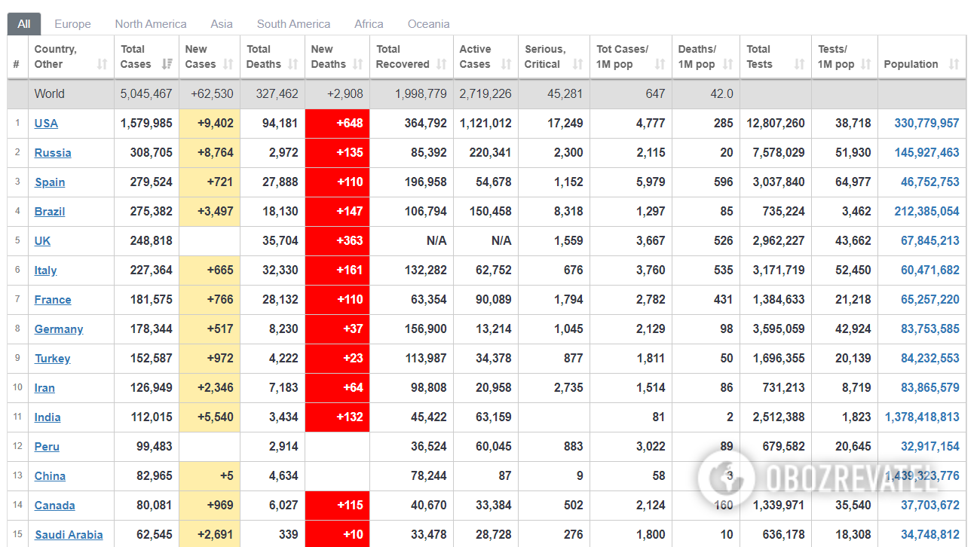
Task: Click sort arrows in New Cases header
Action: (229, 65)
